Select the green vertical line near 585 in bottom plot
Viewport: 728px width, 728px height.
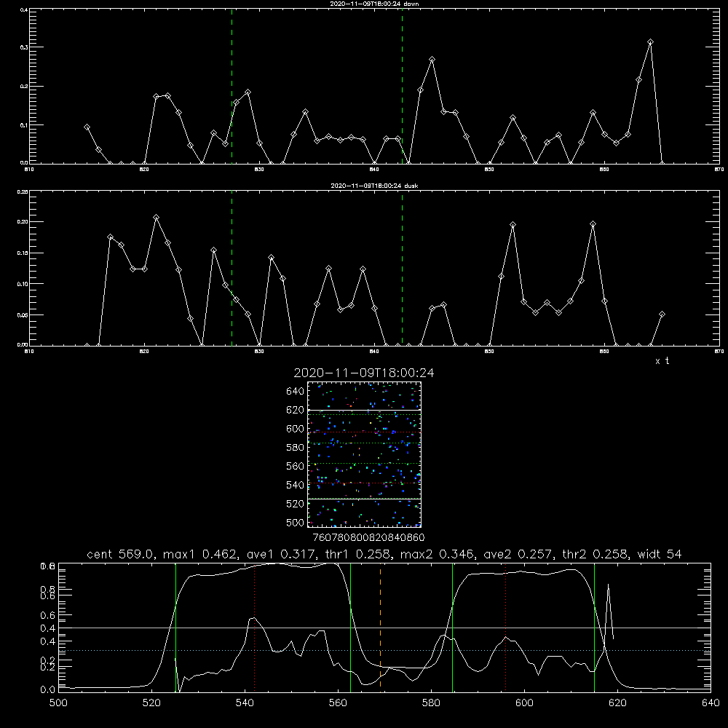click(452, 628)
